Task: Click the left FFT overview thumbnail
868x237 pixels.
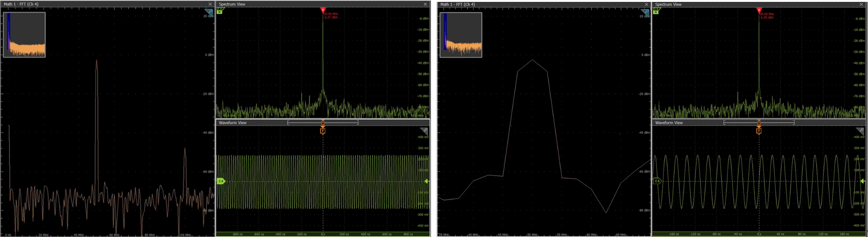Action: [x=24, y=35]
